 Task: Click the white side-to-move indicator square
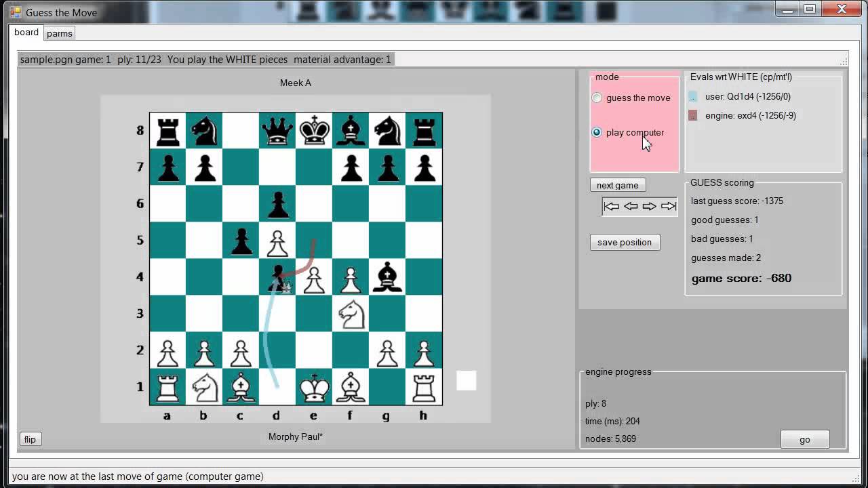[467, 380]
